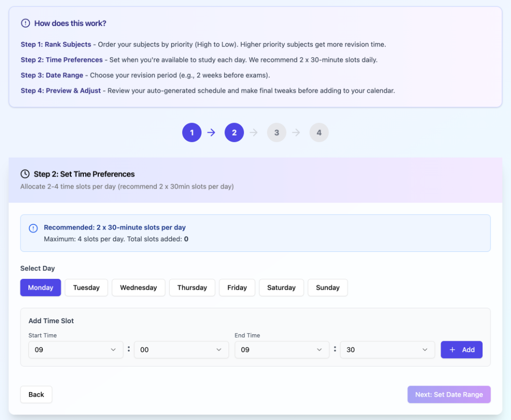Viewport: 511px width, 420px height.
Task: Click the Recommended: 2 x 30-minute slots text
Action: pyautogui.click(x=115, y=227)
